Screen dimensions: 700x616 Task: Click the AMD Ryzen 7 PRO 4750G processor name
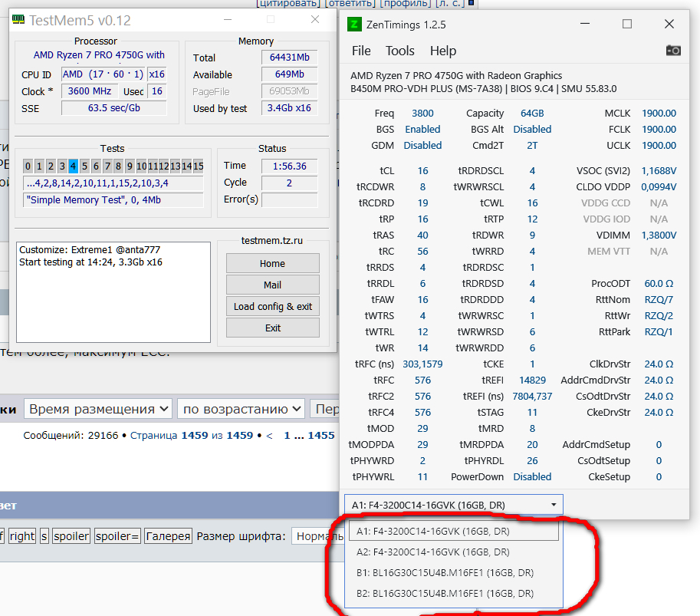[x=99, y=55]
